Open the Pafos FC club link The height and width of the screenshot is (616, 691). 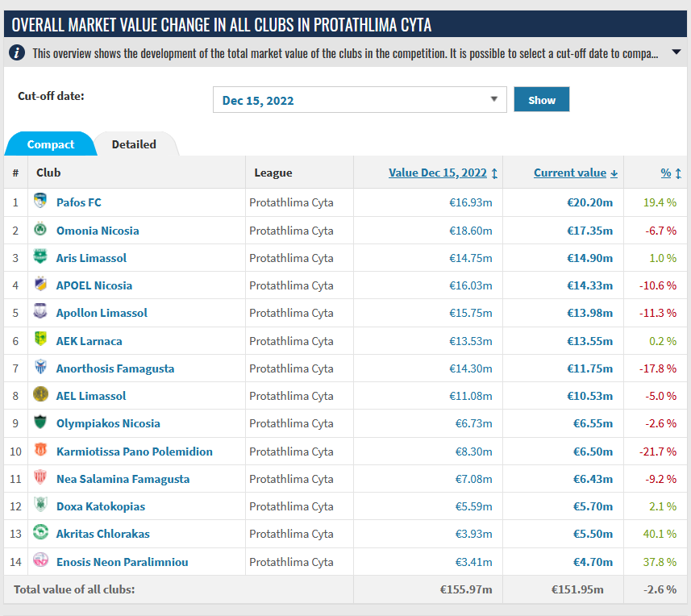click(79, 202)
